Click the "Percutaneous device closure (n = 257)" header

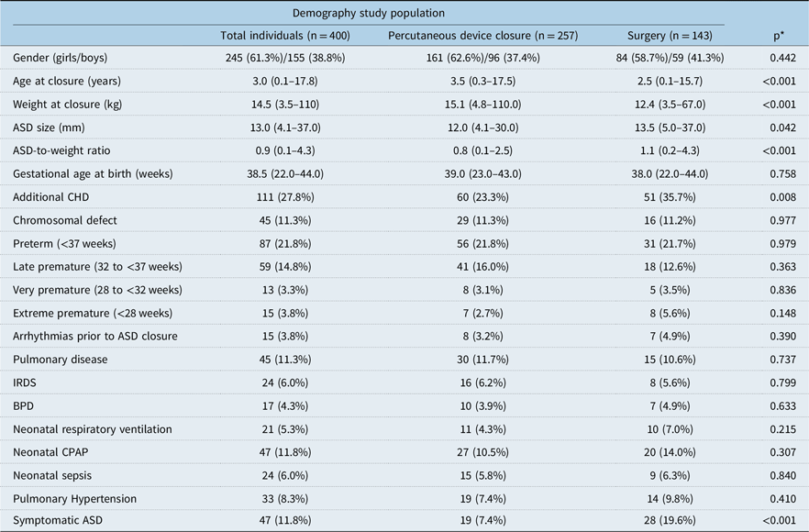(482, 36)
